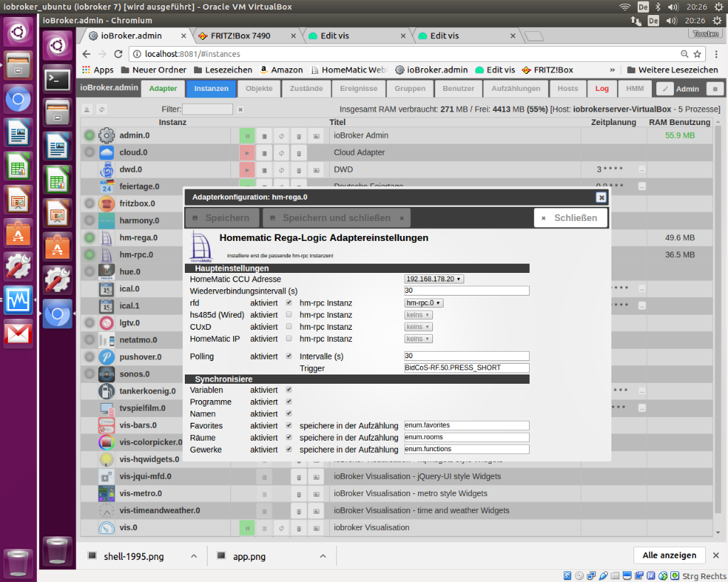Enable HomeMatic IP checkbox
The image size is (728, 582).
(289, 339)
